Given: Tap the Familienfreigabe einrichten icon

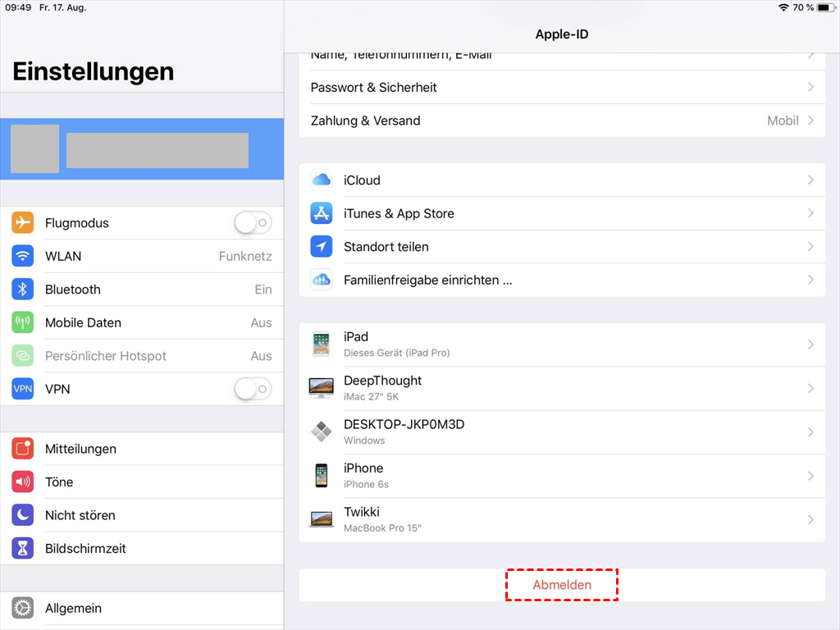Looking at the screenshot, I should point(321,280).
